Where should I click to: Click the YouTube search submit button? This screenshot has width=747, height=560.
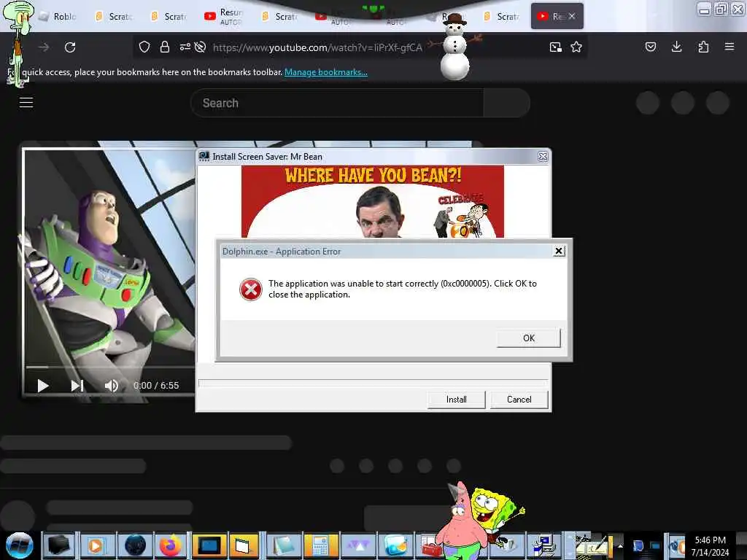point(506,103)
